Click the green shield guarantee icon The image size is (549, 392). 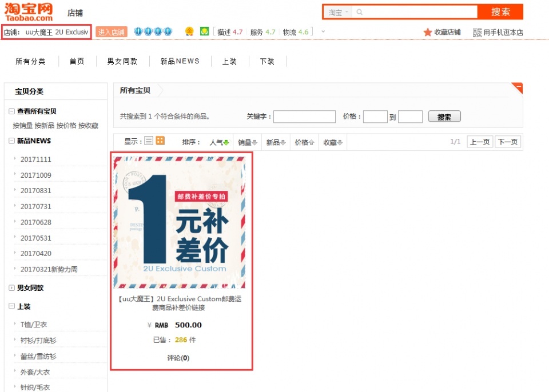pyautogui.click(x=204, y=32)
